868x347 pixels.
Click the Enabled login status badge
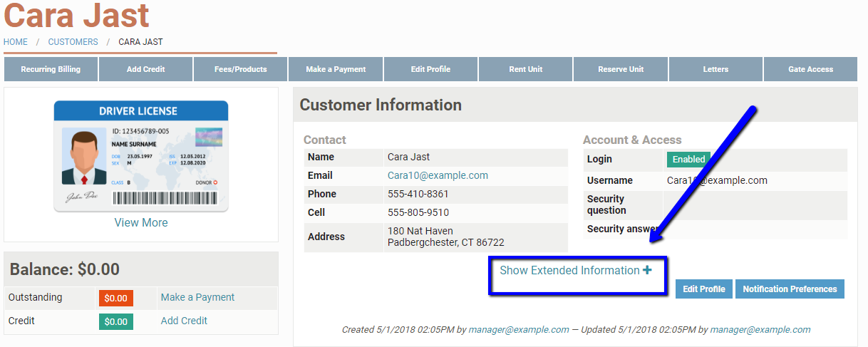coord(689,159)
